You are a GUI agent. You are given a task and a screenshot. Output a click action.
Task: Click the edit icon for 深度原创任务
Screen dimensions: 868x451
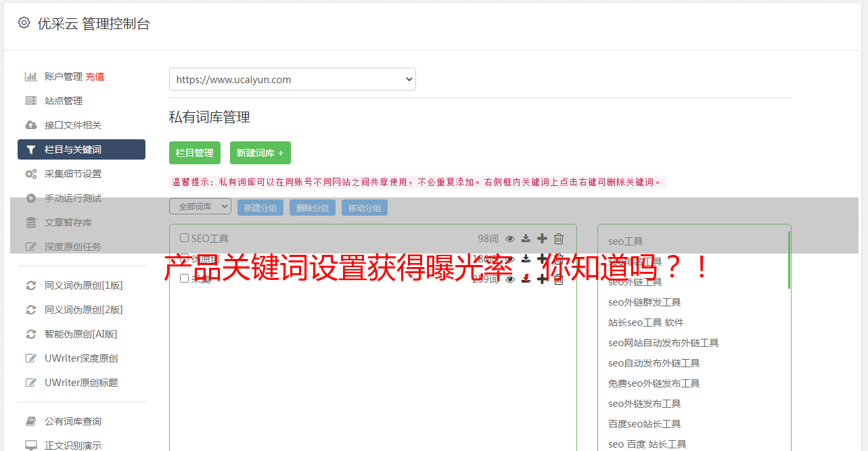[x=31, y=247]
